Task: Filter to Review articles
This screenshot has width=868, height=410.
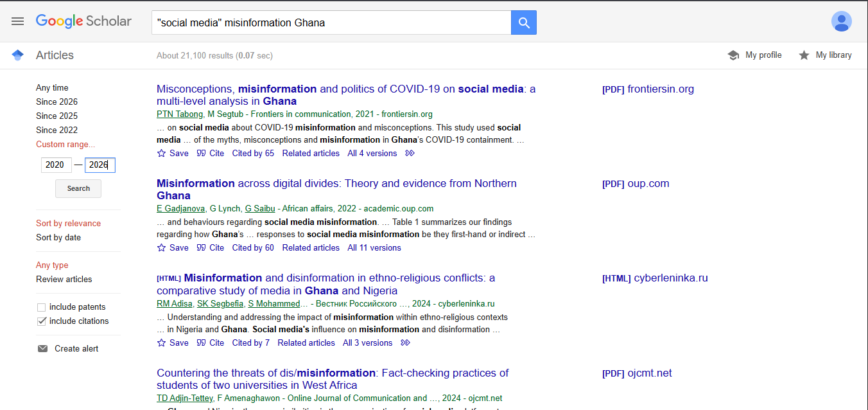Action: click(64, 279)
